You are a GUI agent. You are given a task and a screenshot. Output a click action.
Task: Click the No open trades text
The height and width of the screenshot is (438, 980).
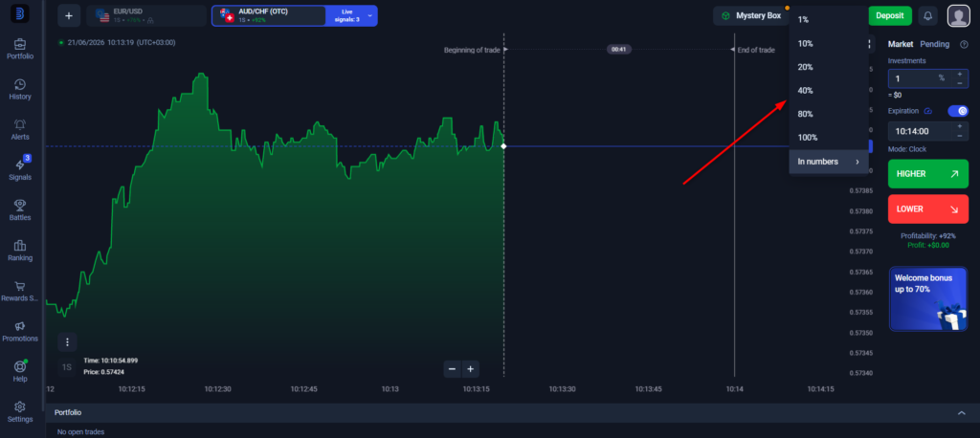80,431
